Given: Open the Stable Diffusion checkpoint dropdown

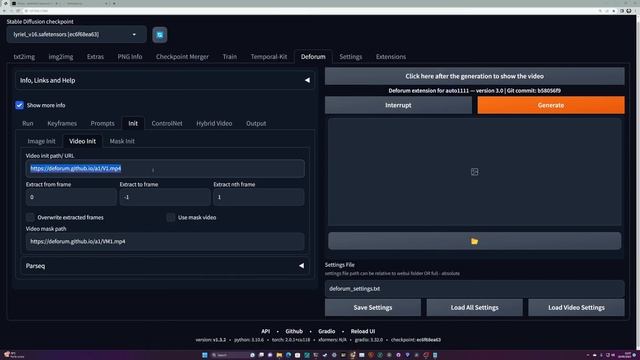Looking at the screenshot, I should coord(76,35).
